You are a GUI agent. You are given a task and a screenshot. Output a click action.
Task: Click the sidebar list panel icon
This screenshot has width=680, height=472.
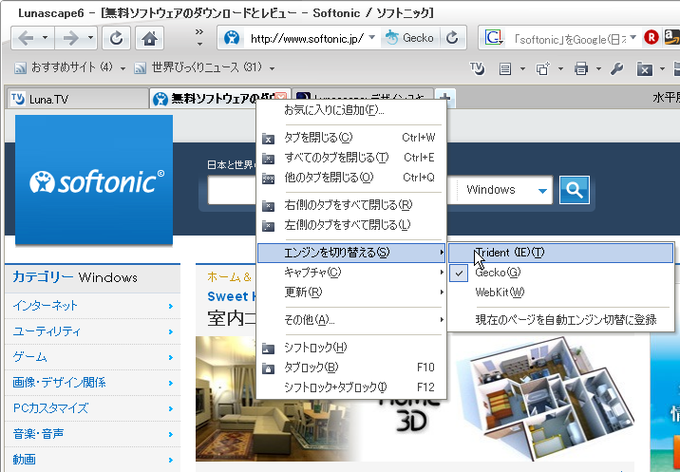click(x=505, y=69)
